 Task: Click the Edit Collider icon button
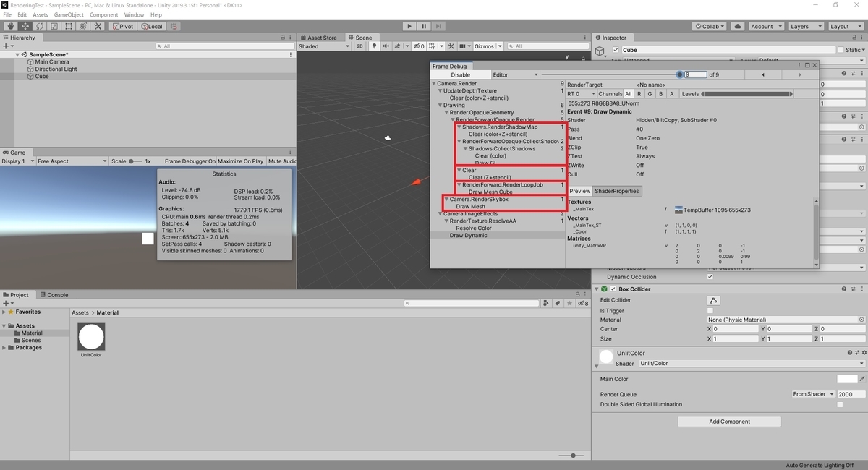click(x=713, y=300)
